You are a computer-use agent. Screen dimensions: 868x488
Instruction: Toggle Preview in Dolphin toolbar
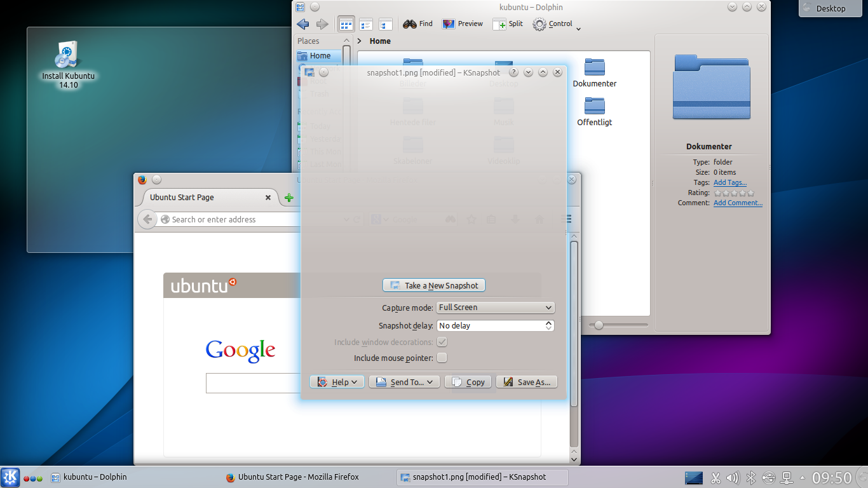[463, 24]
